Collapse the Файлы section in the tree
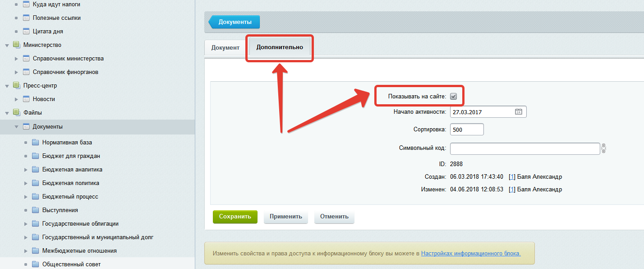Image resolution: width=644 pixels, height=269 pixels. coord(7,113)
